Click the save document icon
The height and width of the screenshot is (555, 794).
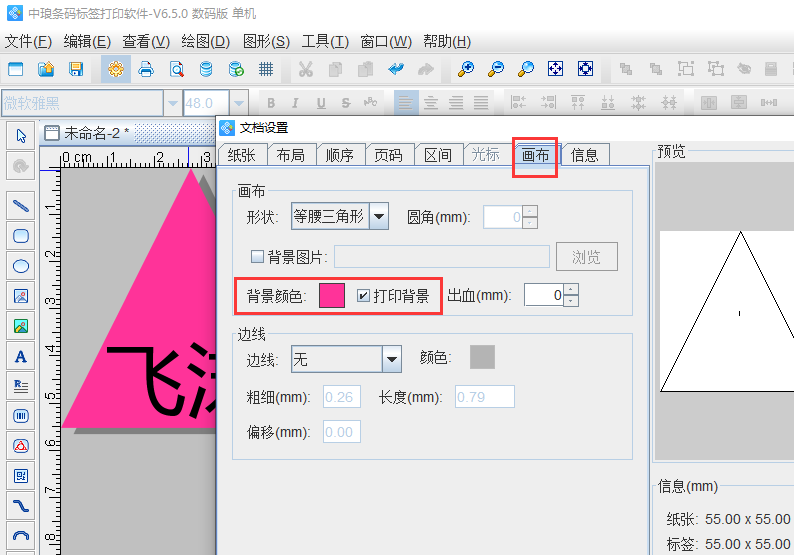[76, 69]
